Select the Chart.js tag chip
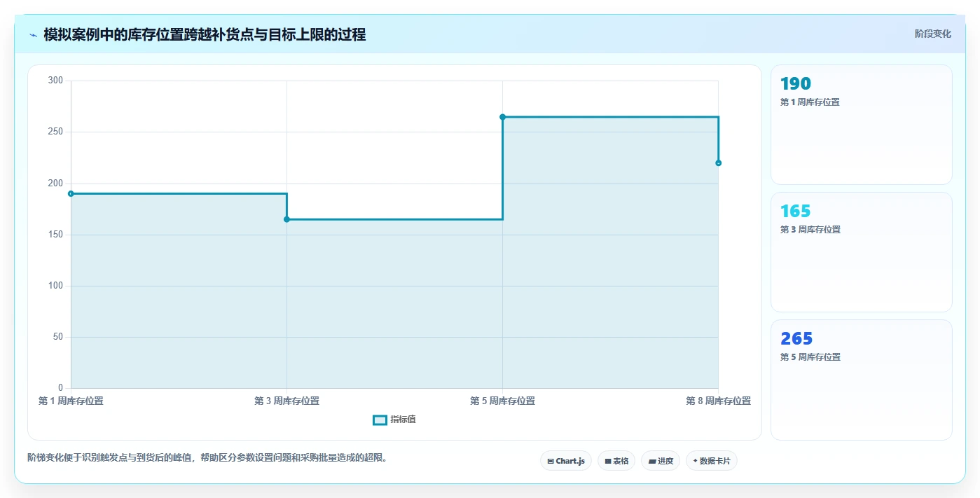The image size is (980, 498). tap(566, 461)
